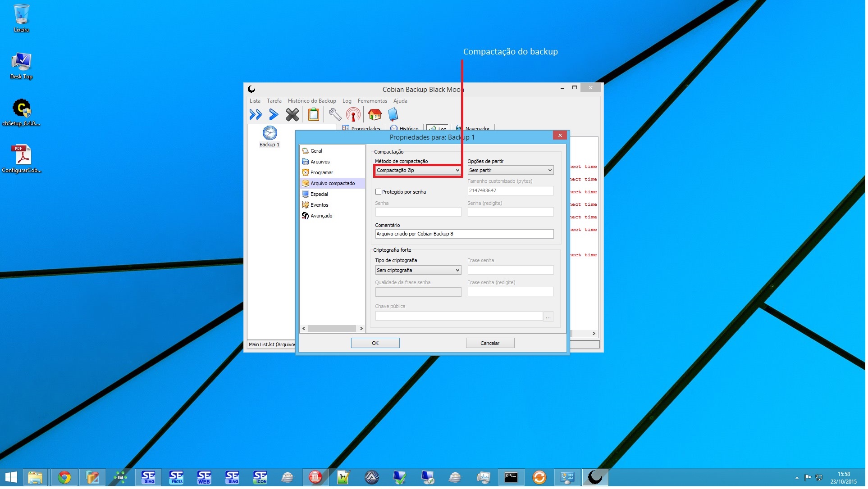Select Programar in the properties sidebar
Screen dimensions: 868x489
[x=322, y=173]
